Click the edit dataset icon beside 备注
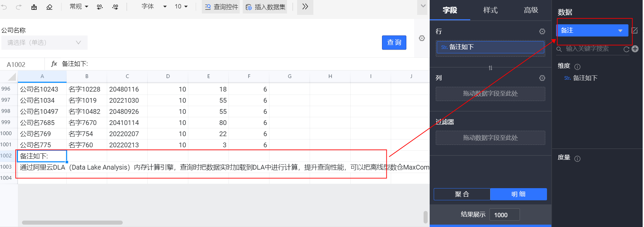This screenshot has height=227, width=644. [635, 30]
